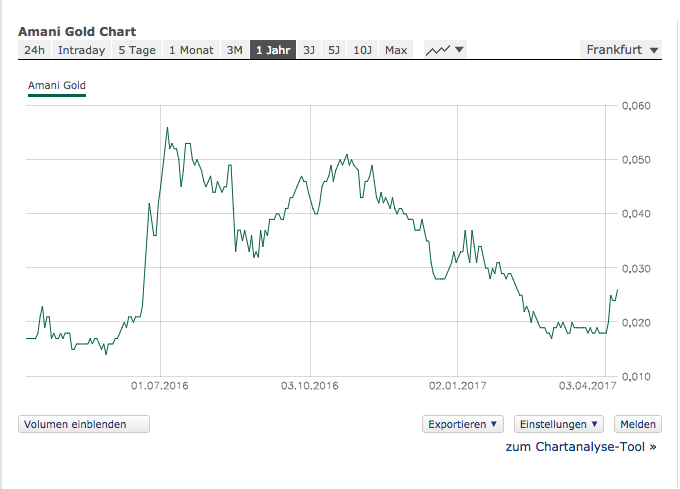
Task: Select the 24h time range tab
Action: pos(34,50)
